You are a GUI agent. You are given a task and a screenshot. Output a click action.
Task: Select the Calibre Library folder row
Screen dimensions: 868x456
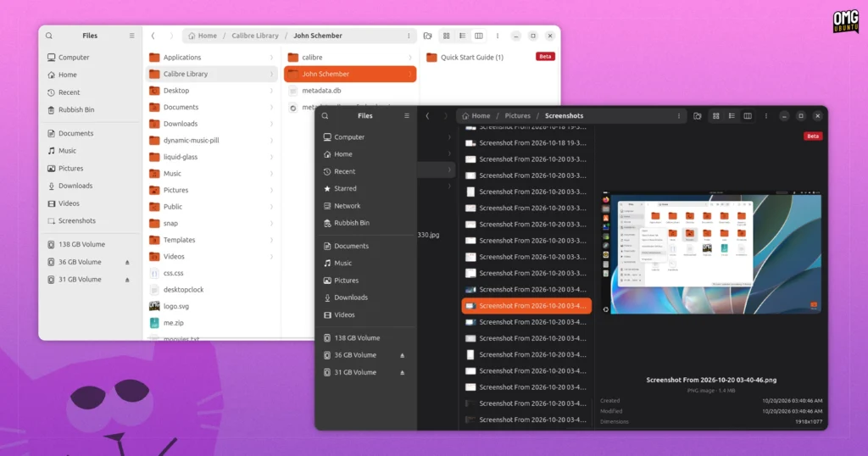[211, 74]
